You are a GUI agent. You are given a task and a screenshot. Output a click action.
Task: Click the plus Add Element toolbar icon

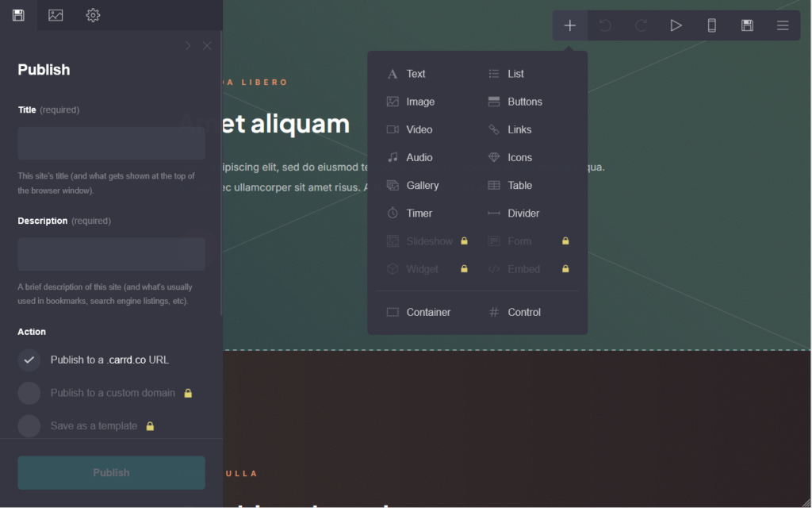tap(569, 25)
